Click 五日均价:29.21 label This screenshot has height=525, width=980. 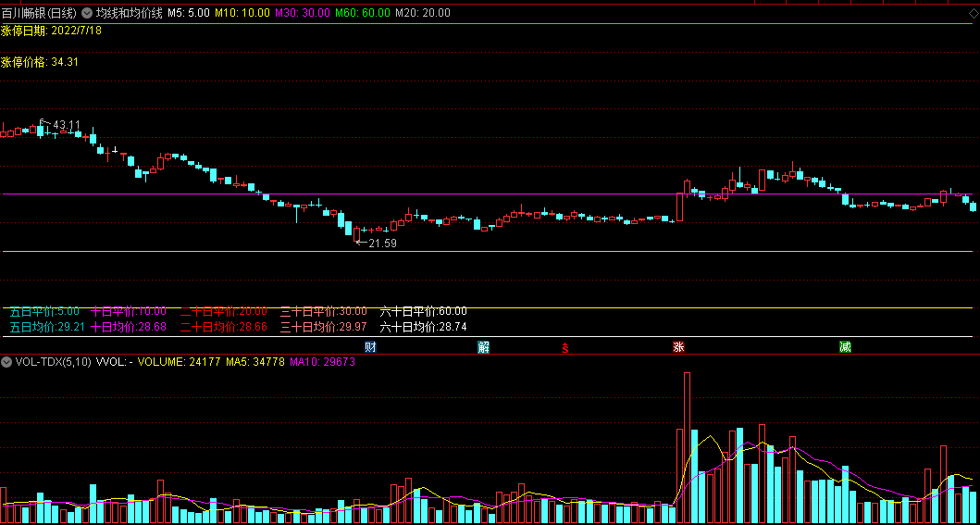tap(47, 327)
